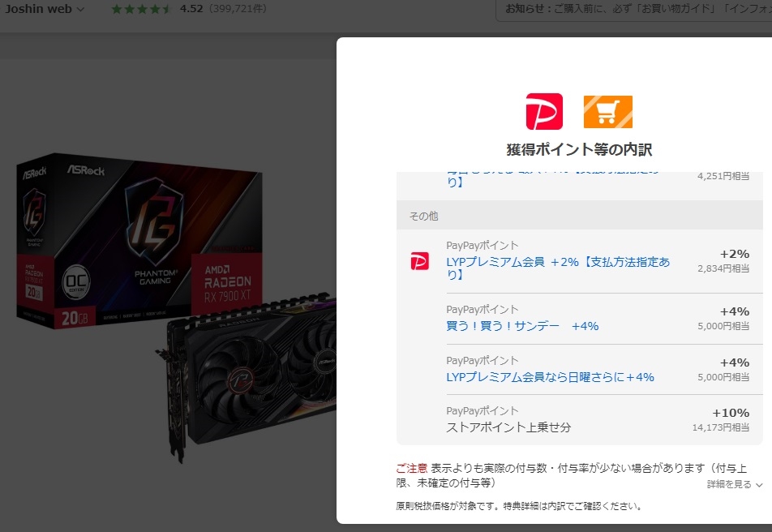Click the +10% rate value
772x532 pixels.
pyautogui.click(x=731, y=413)
